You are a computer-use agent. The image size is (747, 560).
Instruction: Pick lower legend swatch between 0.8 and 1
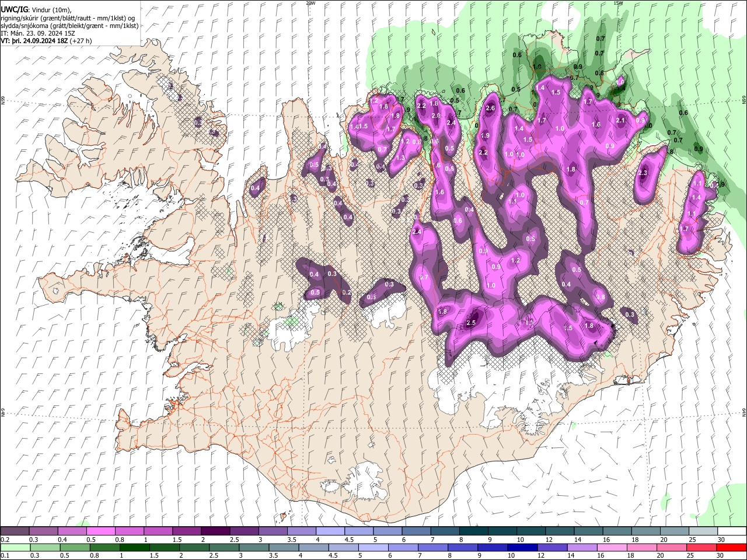pyautogui.click(x=104, y=547)
